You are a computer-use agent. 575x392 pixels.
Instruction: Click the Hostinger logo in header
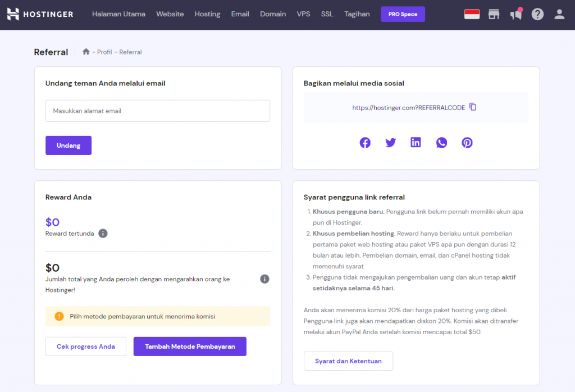click(x=40, y=14)
